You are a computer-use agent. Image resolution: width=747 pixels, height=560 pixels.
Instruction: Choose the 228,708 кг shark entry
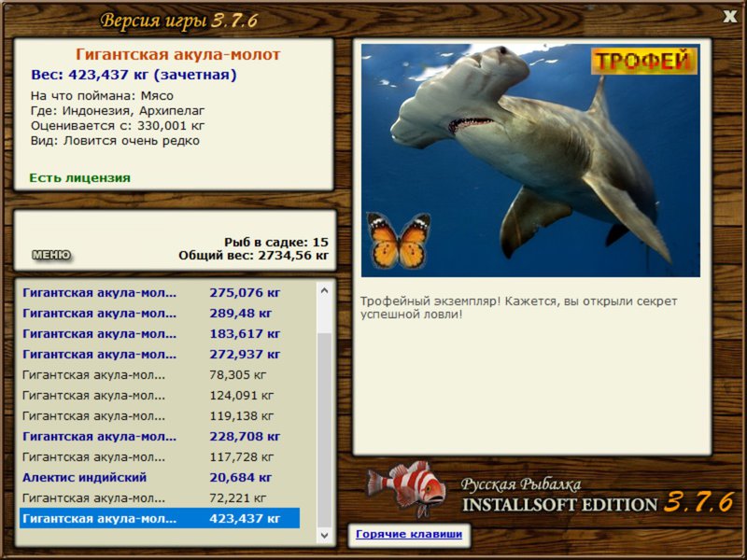pos(160,436)
